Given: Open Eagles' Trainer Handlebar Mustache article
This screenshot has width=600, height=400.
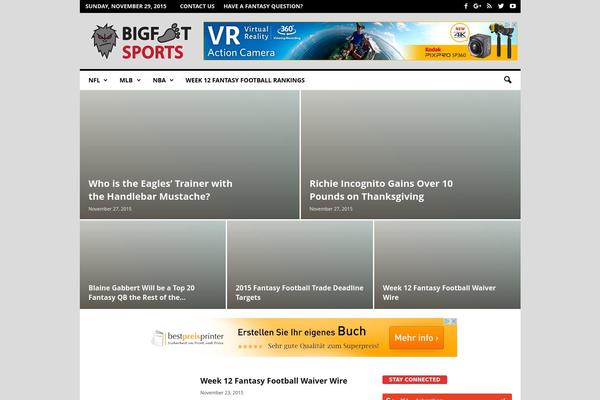Looking at the screenshot, I should (160, 190).
